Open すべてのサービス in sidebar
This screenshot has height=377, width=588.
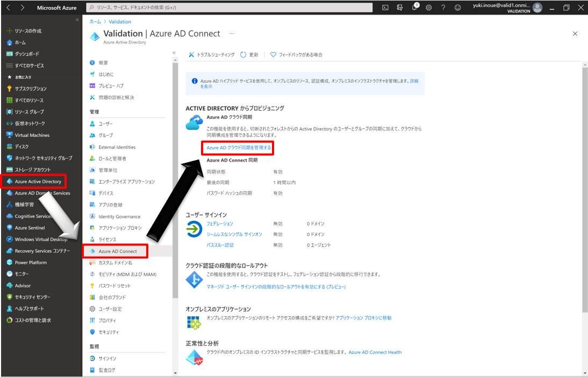coord(25,66)
